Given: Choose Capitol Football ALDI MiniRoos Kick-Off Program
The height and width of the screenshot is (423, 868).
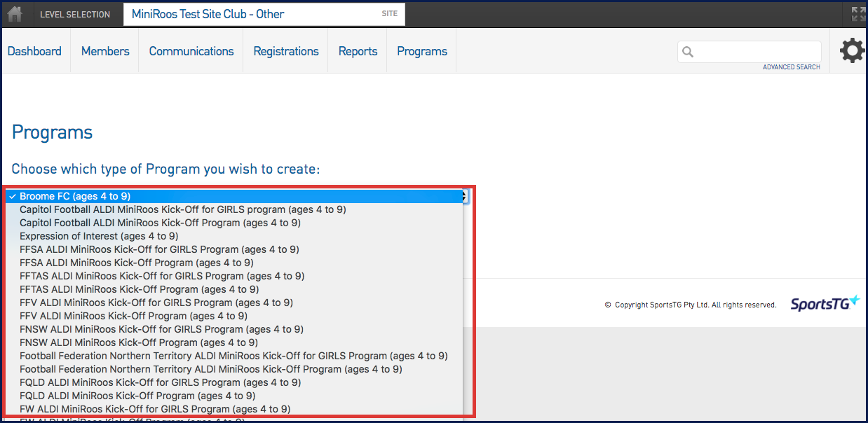Looking at the screenshot, I should (x=234, y=223).
